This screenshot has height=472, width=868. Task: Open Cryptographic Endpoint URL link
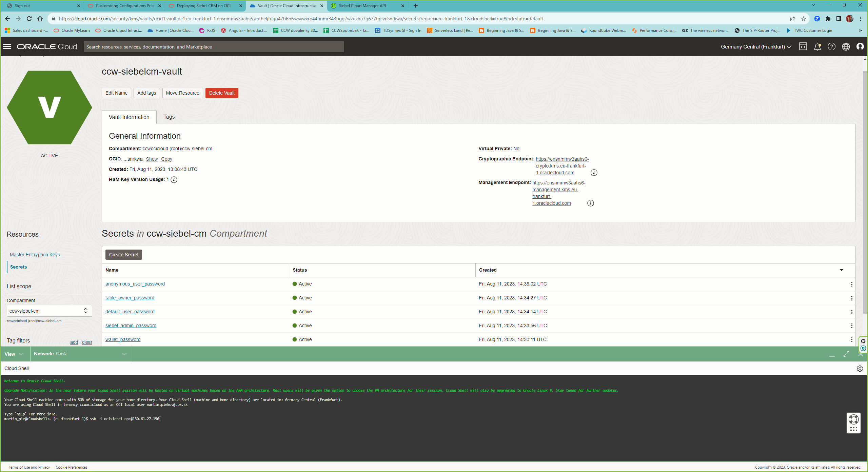(x=562, y=166)
